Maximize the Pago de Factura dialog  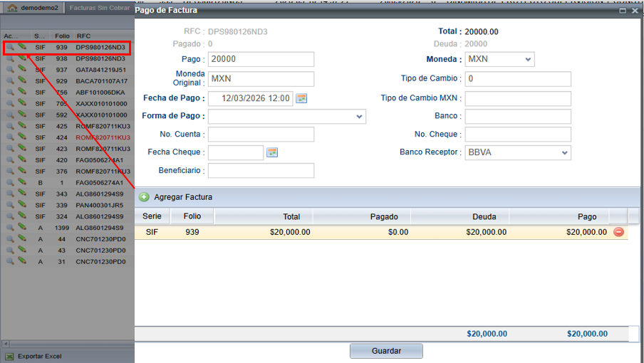coord(623,11)
